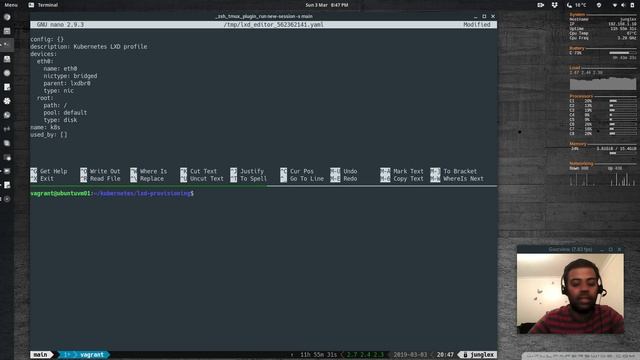Click the 'type: nic' line
640x360 pixels.
[x=59, y=91]
